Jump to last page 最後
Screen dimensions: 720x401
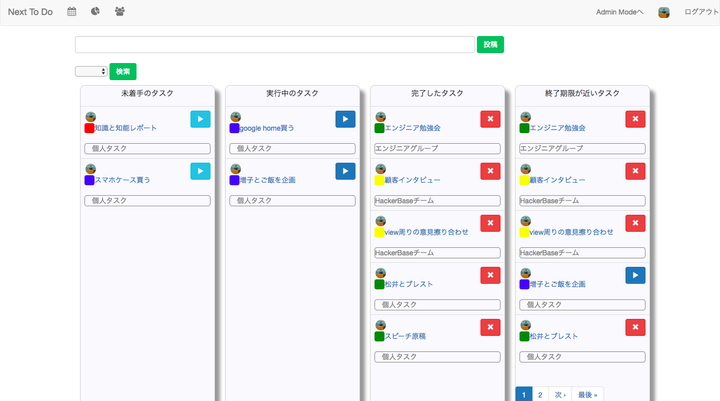[x=588, y=395]
